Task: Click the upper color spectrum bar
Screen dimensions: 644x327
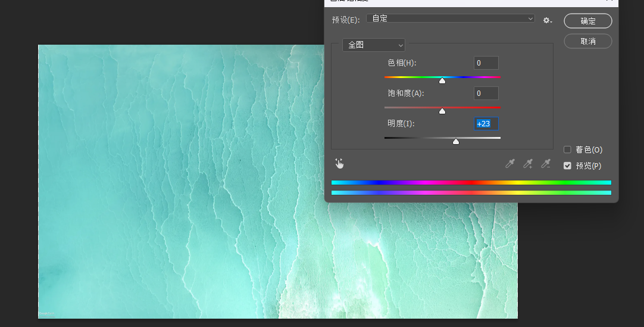Action: pyautogui.click(x=471, y=182)
